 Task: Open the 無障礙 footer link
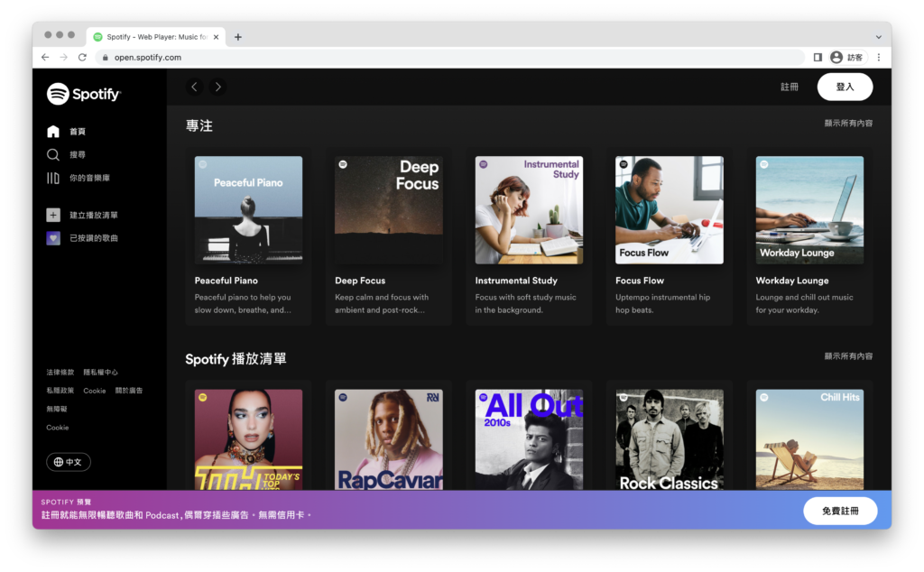pos(57,409)
